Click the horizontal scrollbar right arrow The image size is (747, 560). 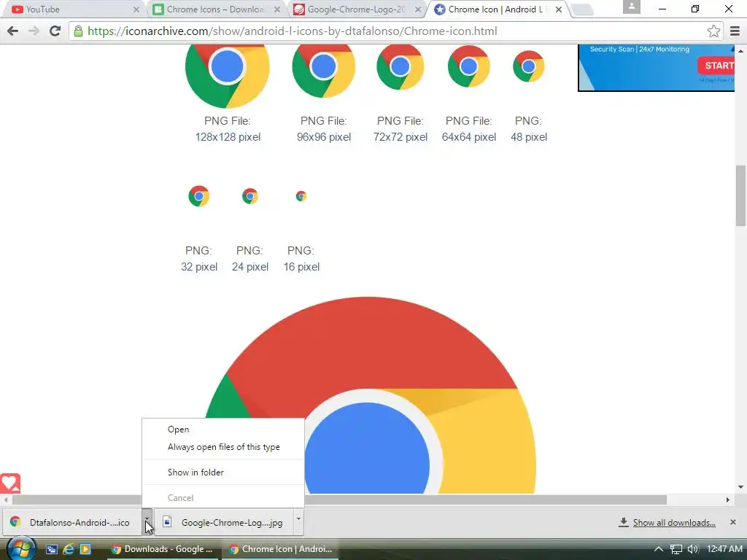[727, 499]
